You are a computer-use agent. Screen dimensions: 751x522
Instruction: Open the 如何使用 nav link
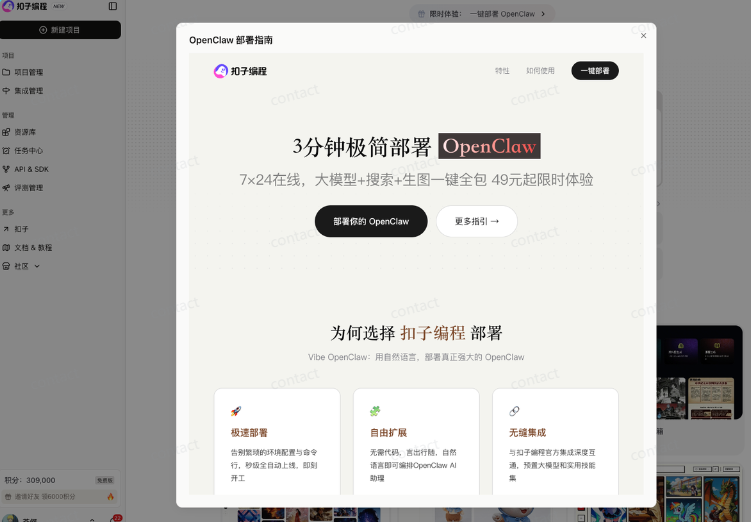click(540, 71)
